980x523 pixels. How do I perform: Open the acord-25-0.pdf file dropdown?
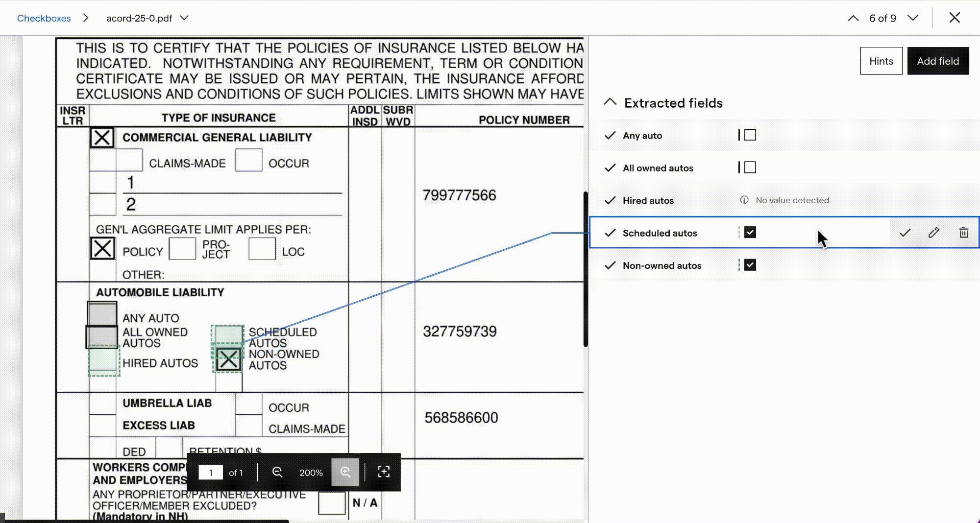(184, 18)
